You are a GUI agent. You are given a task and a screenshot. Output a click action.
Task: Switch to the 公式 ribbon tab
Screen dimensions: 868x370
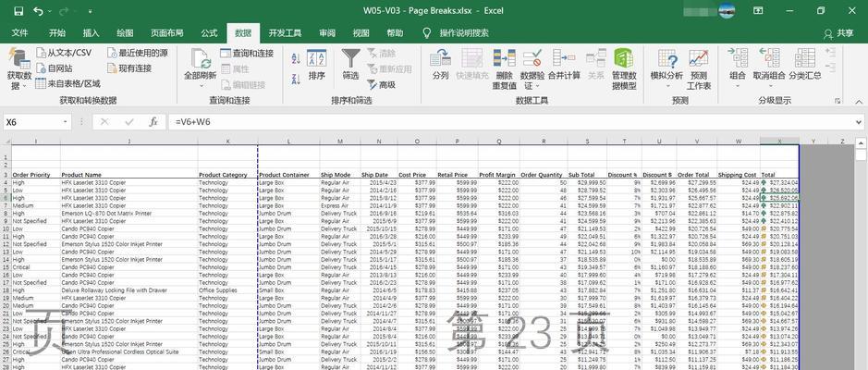[209, 33]
